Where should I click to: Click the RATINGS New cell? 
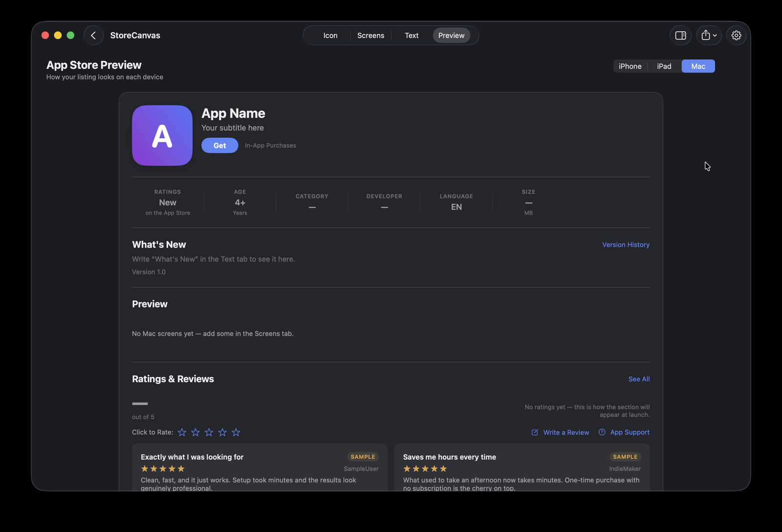coord(168,202)
